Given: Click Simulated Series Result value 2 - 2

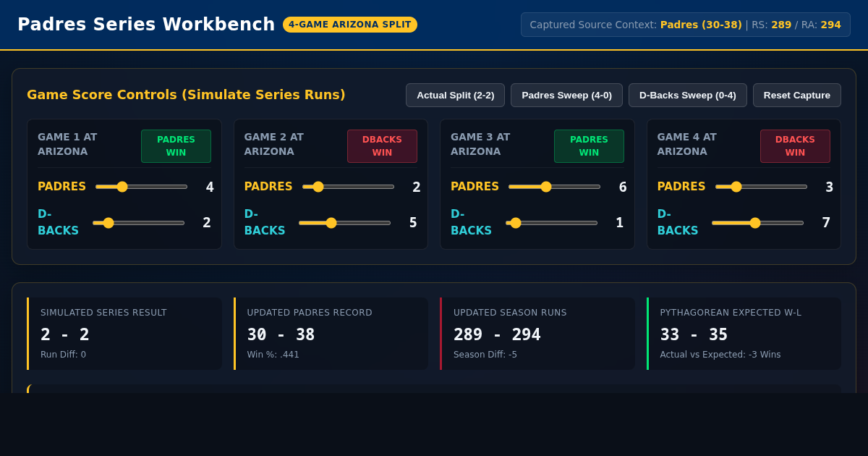Looking at the screenshot, I should [65, 334].
